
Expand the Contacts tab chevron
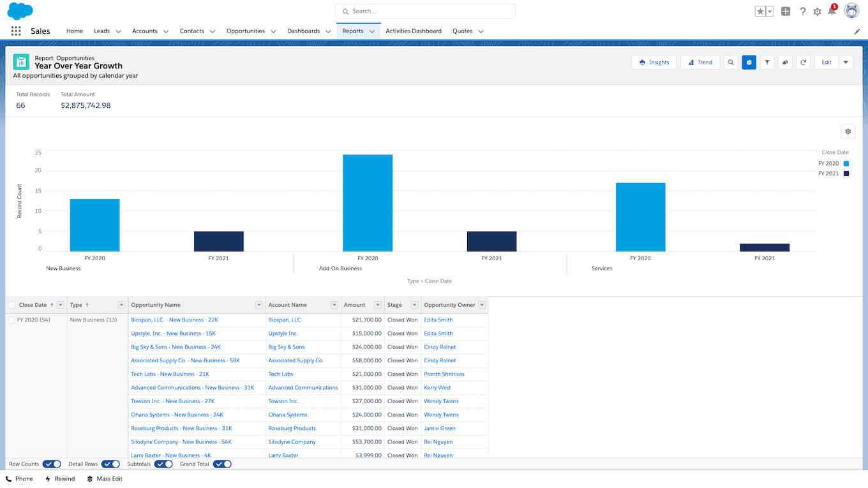point(212,31)
